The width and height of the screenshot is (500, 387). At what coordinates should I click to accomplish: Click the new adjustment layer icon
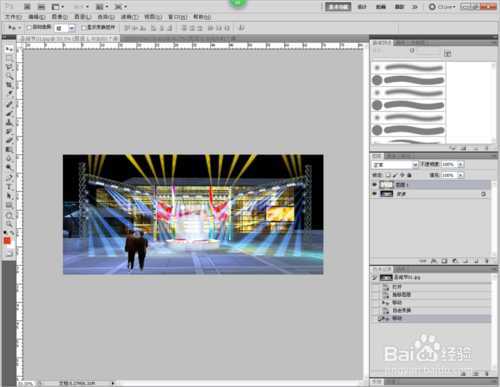coord(455,261)
